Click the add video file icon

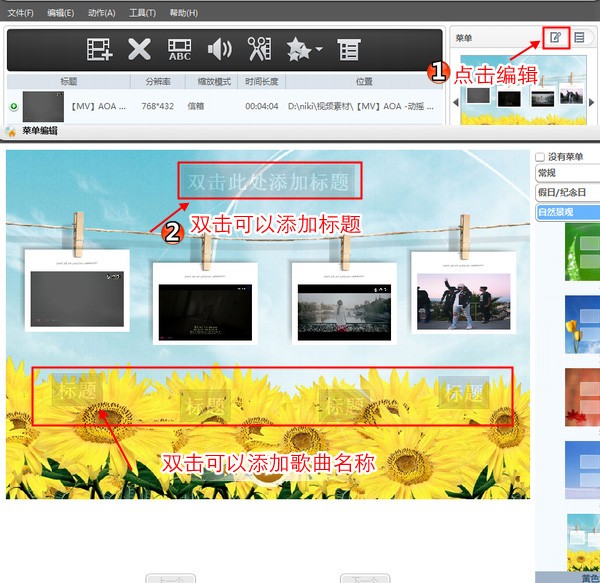click(x=99, y=49)
